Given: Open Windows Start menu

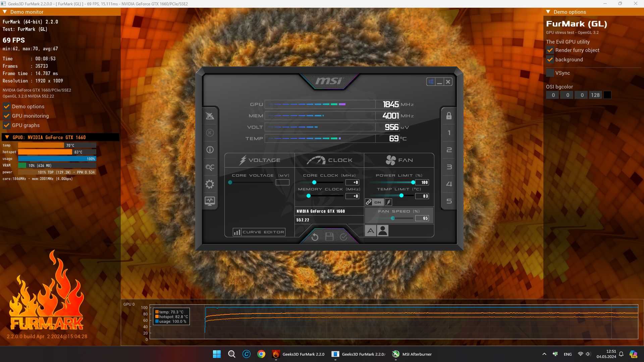Looking at the screenshot, I should click(x=217, y=354).
